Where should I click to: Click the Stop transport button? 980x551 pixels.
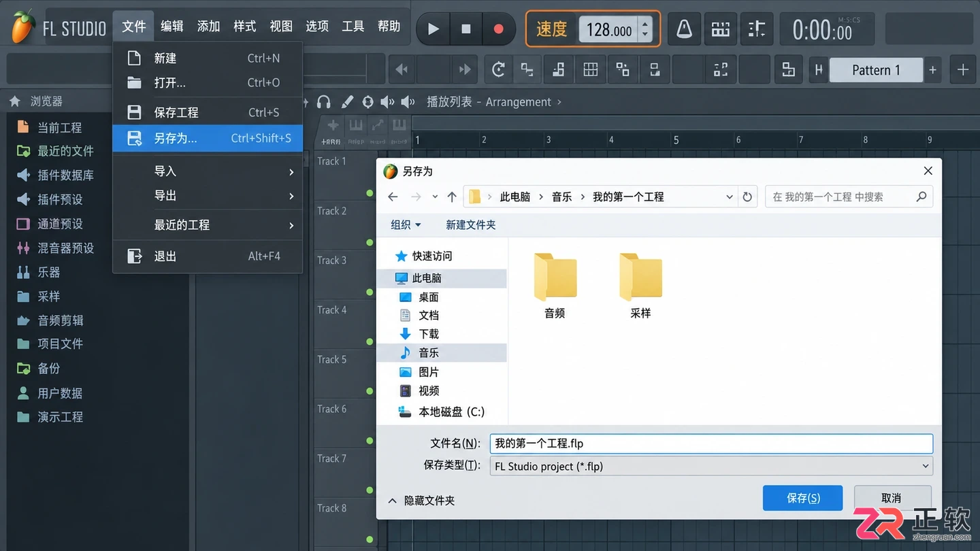coord(466,29)
